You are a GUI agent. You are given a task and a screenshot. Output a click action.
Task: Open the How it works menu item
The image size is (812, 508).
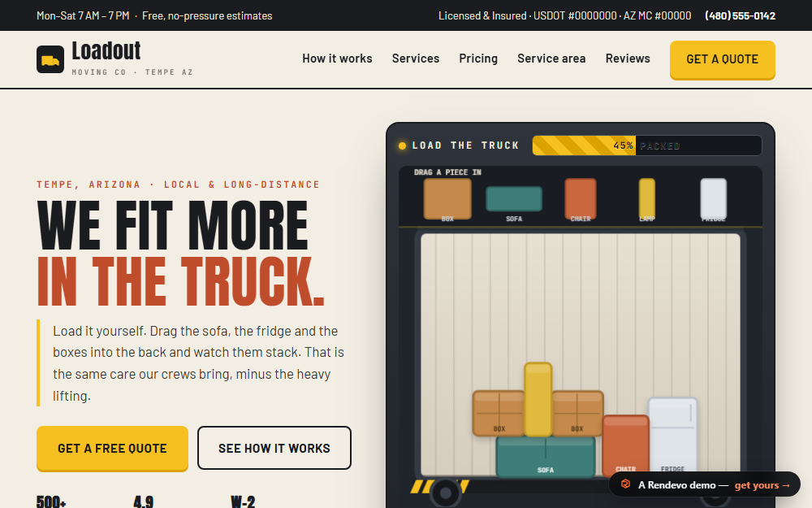point(337,59)
